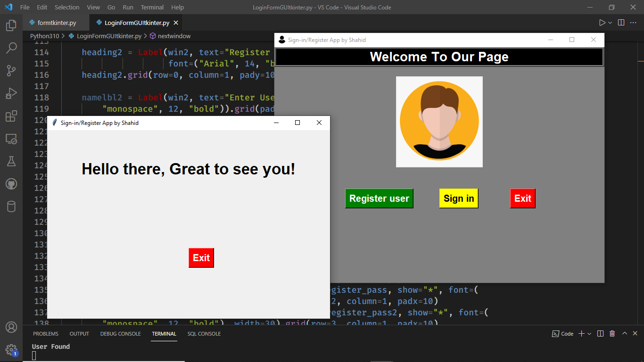Open the Extensions view

[11, 115]
